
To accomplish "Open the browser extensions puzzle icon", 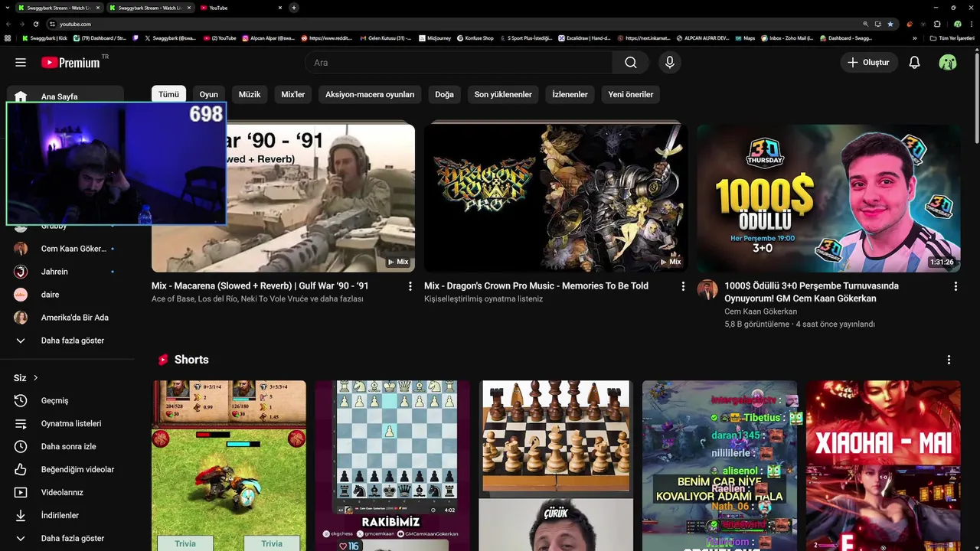I will click(x=937, y=24).
